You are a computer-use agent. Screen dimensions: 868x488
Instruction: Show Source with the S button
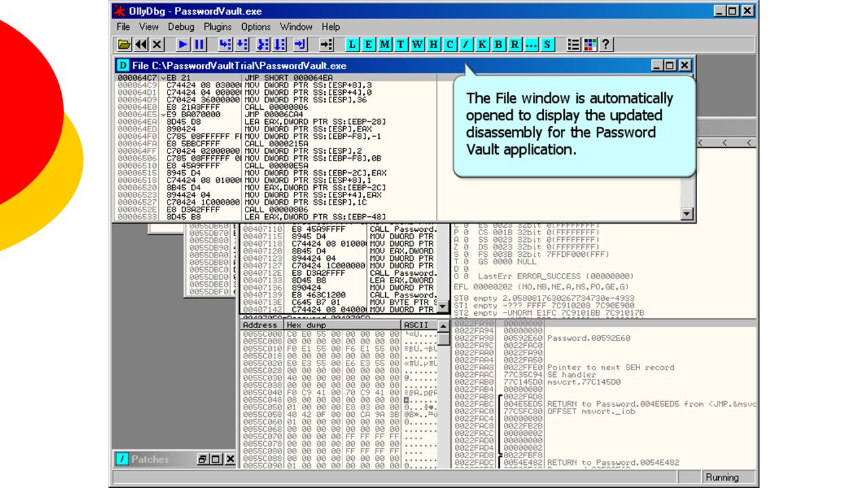[x=547, y=45]
